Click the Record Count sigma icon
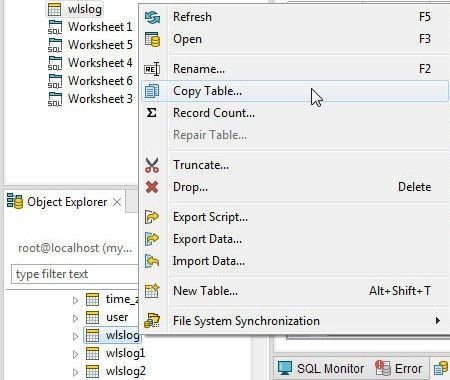Viewport: 450px width, 380px height. pos(152,113)
